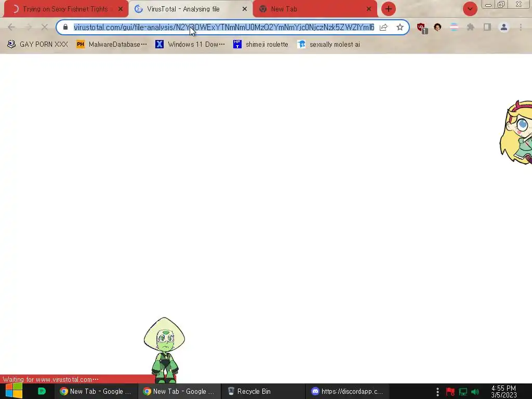532x399 pixels.
Task: Click the virustotal.com URL in address bar
Action: click(224, 27)
